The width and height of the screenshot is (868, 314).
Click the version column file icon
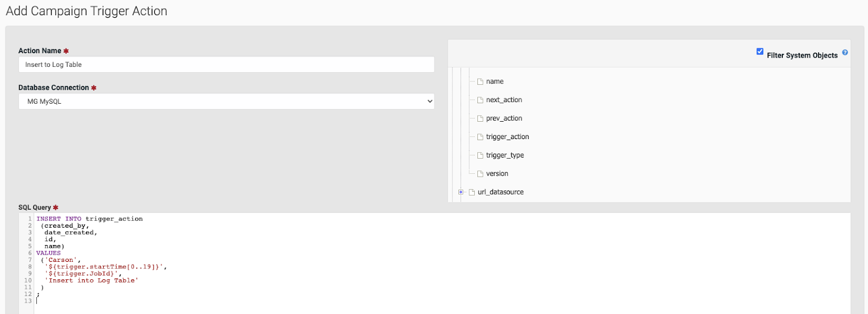click(x=480, y=174)
